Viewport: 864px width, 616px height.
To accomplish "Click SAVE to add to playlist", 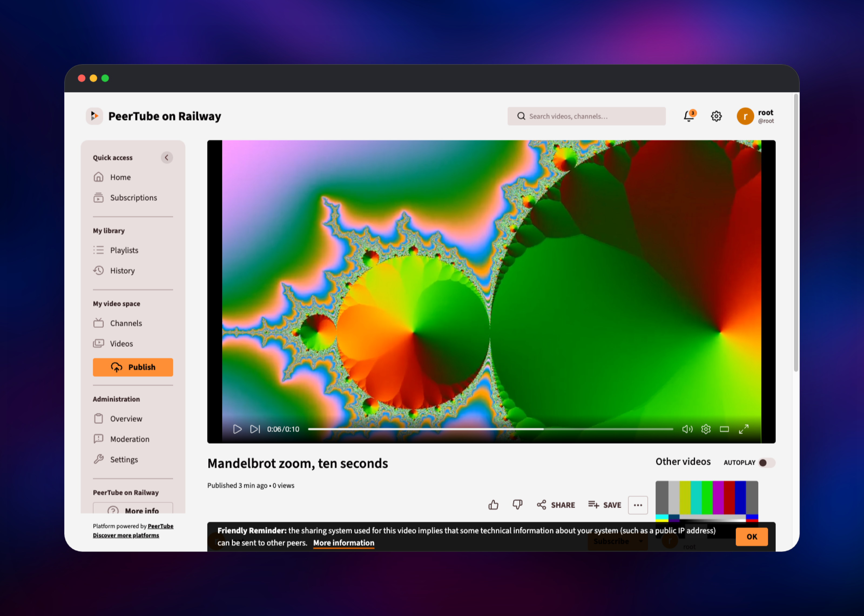I will (x=605, y=505).
